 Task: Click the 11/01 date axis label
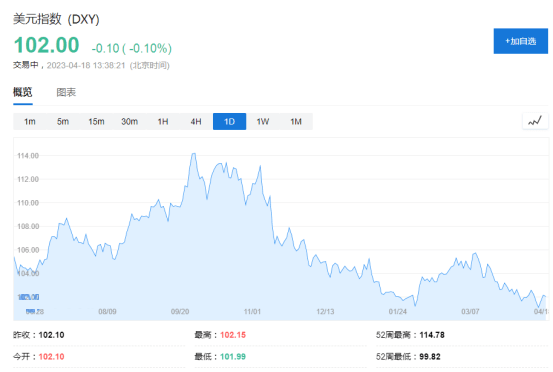point(252,312)
